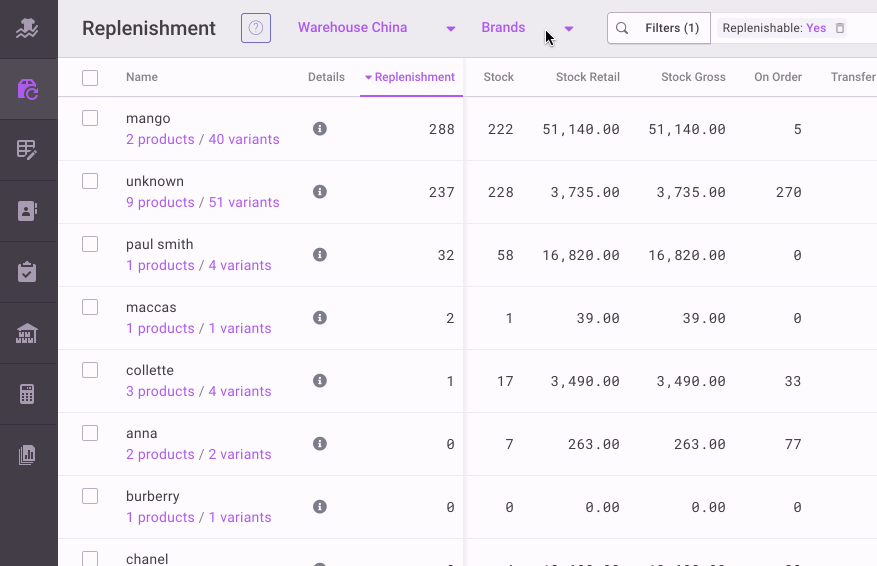This screenshot has height=566, width=877.
Task: Remove the Replenishable filter with trash icon
Action: [840, 28]
